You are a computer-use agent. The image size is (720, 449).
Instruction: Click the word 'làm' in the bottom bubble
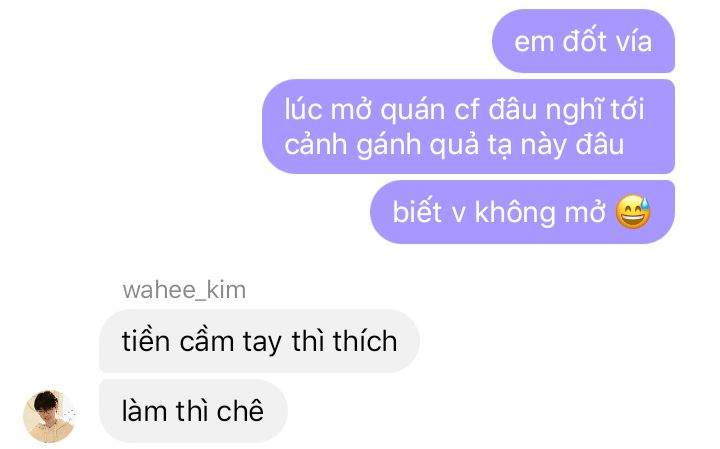click(x=144, y=410)
